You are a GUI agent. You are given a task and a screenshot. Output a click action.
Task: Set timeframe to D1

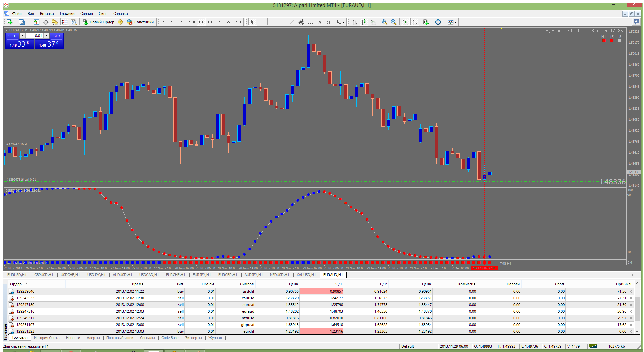220,22
